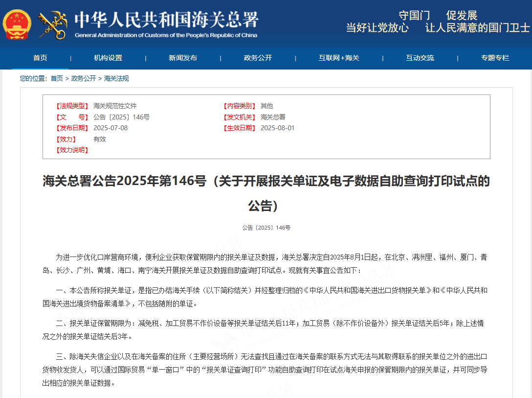
Task: Click the centered 公告〔2025〕146号 subtitle
Action: pyautogui.click(x=266, y=228)
